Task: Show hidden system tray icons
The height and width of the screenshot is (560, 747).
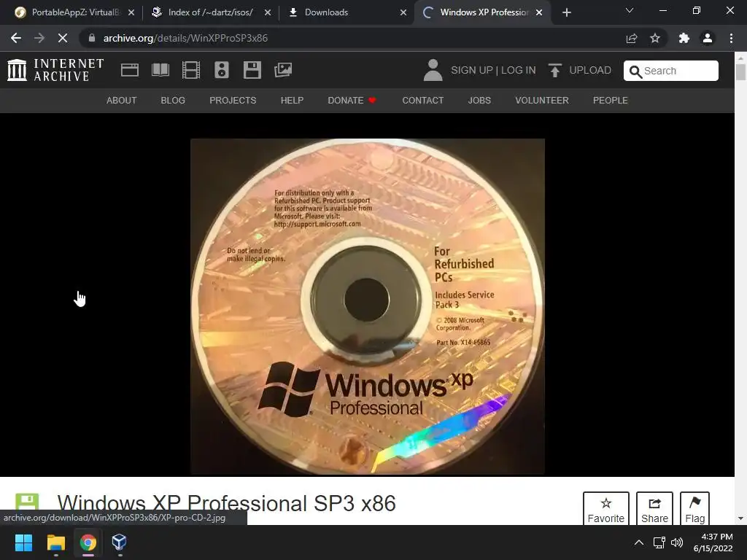Action: click(639, 542)
